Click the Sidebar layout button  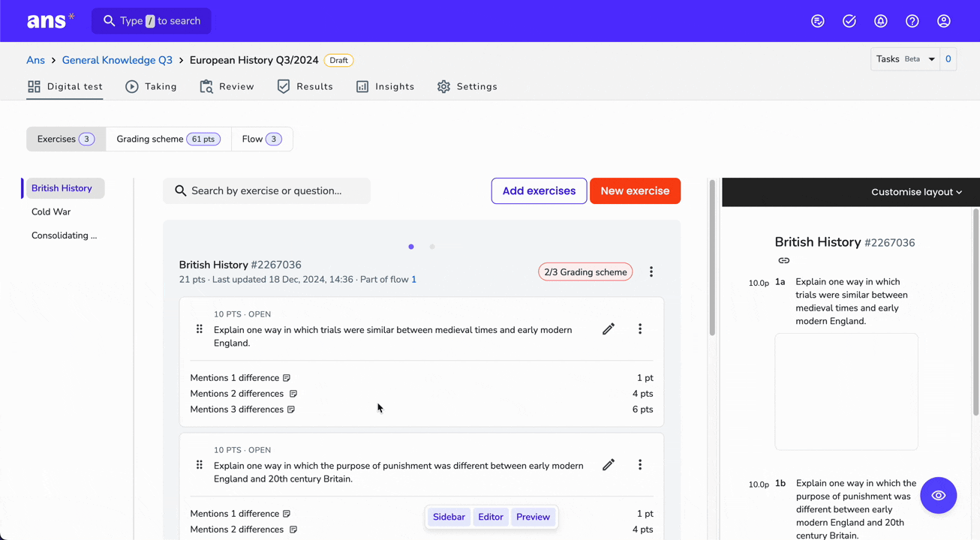click(x=449, y=517)
